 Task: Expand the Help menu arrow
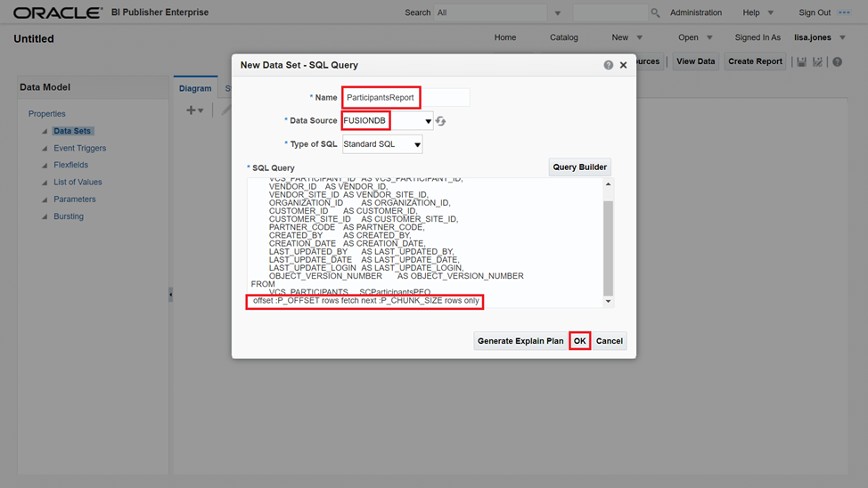click(x=770, y=12)
